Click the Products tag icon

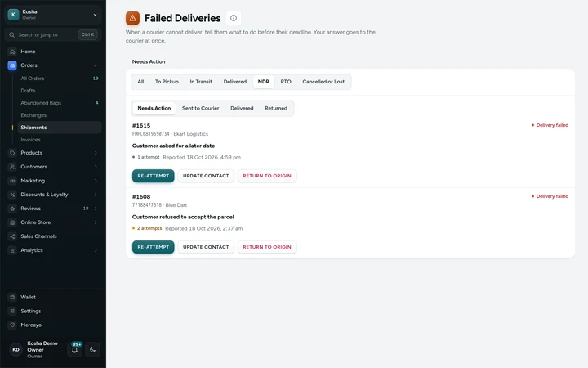click(x=12, y=153)
